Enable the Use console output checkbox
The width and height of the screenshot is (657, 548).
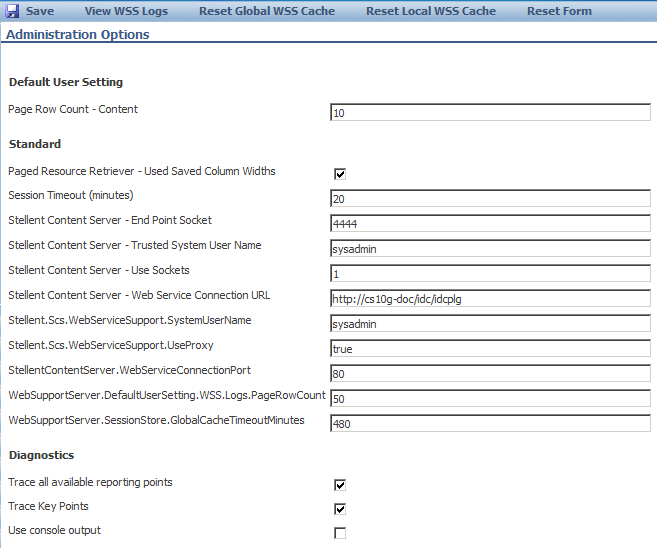click(340, 533)
